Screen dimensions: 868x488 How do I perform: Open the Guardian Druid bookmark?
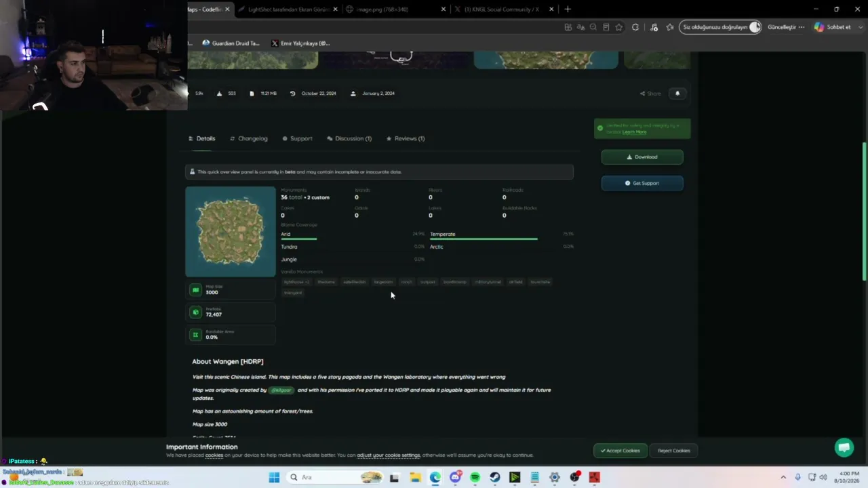231,43
